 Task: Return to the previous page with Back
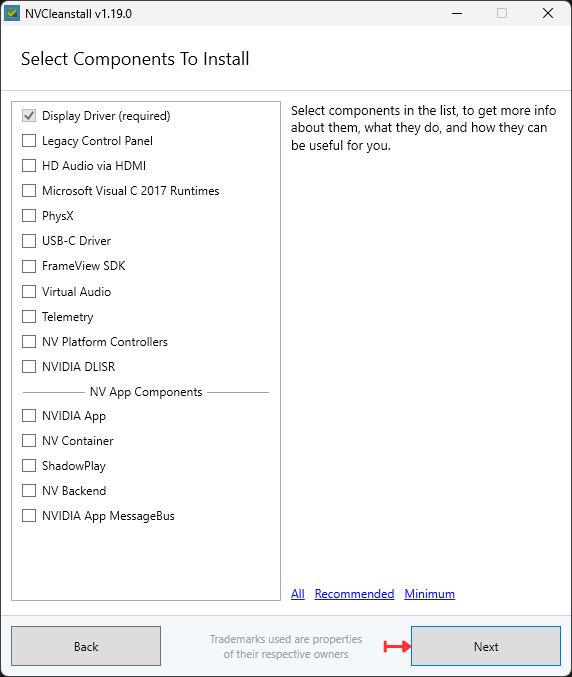coord(86,646)
